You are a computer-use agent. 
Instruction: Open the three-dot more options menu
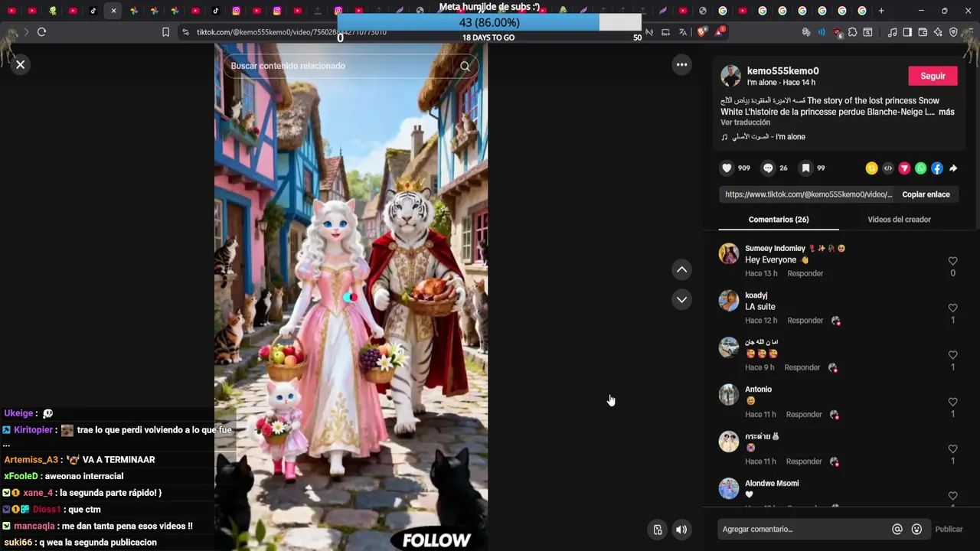681,65
